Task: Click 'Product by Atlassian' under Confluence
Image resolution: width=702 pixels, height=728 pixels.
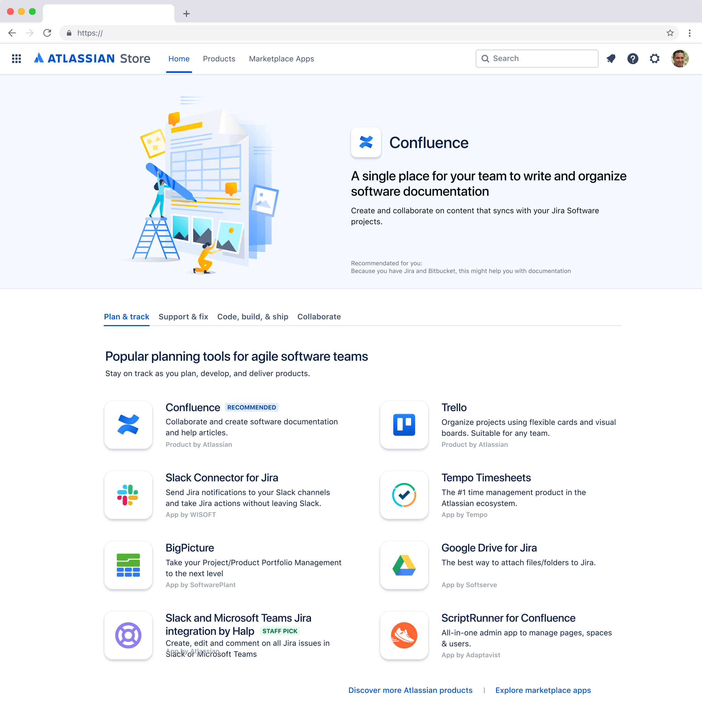Action: pyautogui.click(x=199, y=445)
